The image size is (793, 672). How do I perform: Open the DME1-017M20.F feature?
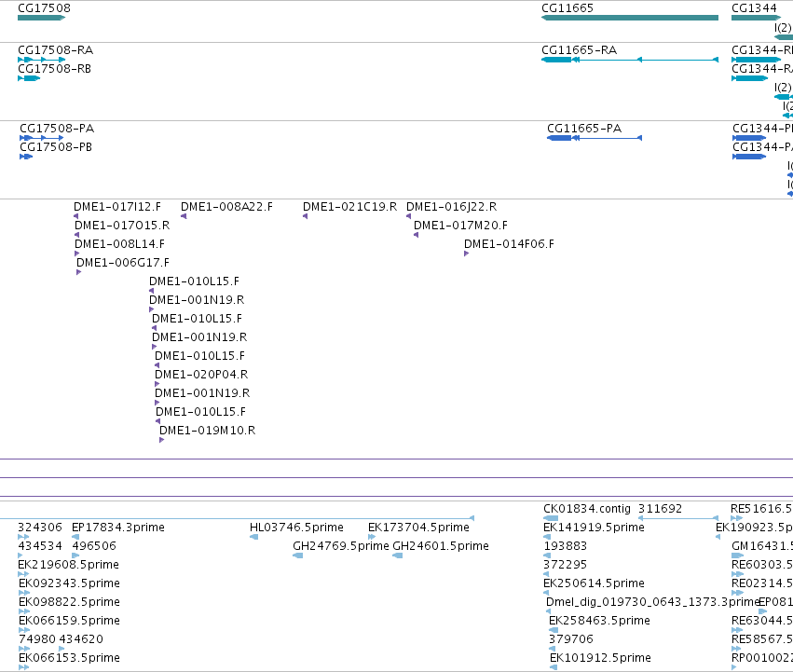pyautogui.click(x=416, y=235)
